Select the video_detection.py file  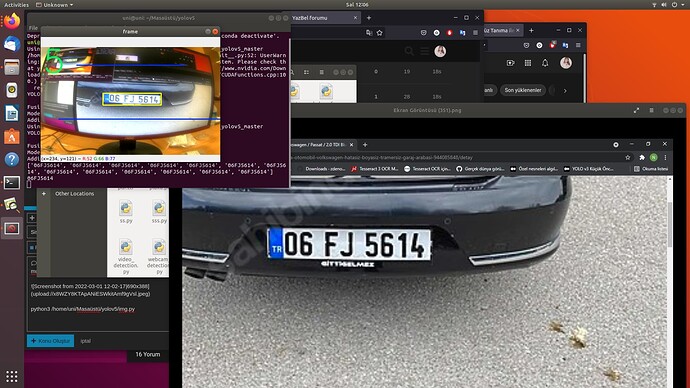[x=126, y=257]
